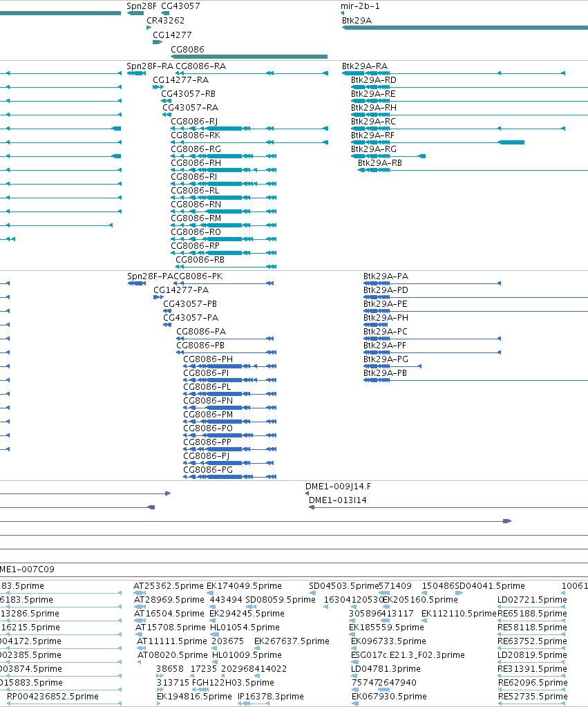Click protein Btk29A-PG label
Image resolution: width=588 pixels, height=707 pixels.
click(386, 359)
